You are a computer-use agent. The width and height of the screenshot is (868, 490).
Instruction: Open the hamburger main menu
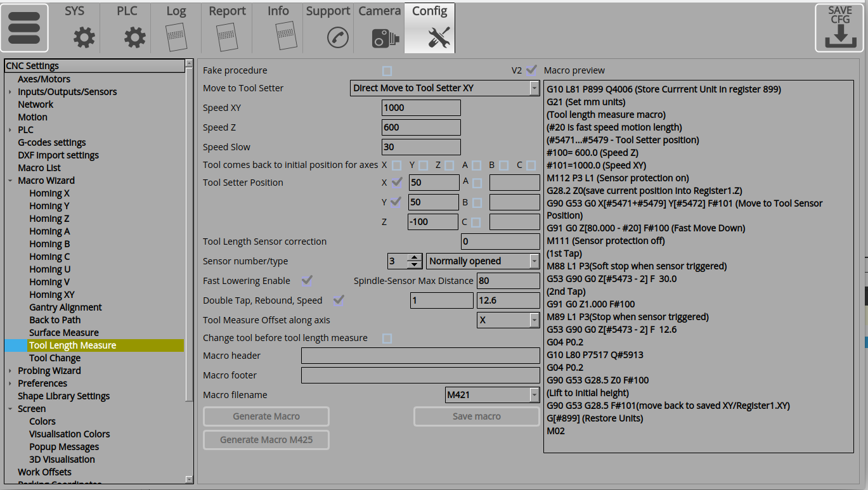pos(24,28)
